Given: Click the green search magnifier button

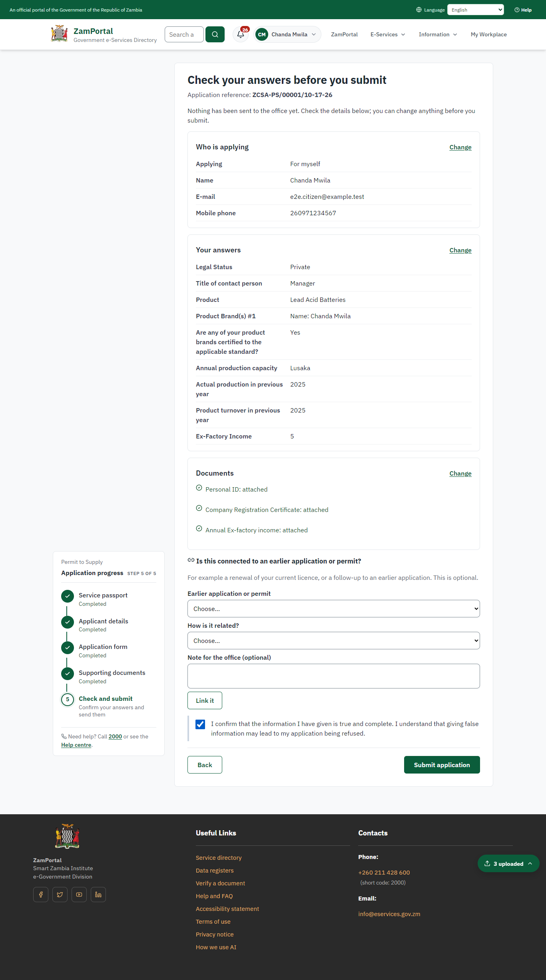Looking at the screenshot, I should click(x=215, y=34).
